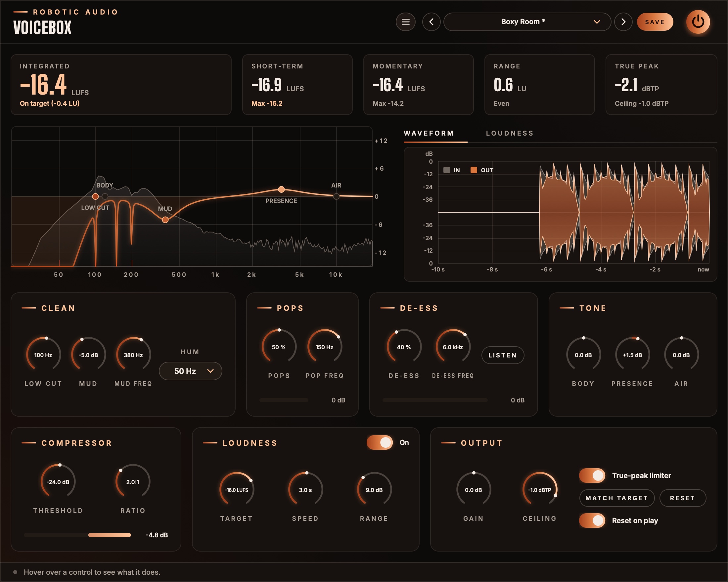This screenshot has height=582, width=728.
Task: Disable the True-peak limiter toggle
Action: tap(592, 476)
